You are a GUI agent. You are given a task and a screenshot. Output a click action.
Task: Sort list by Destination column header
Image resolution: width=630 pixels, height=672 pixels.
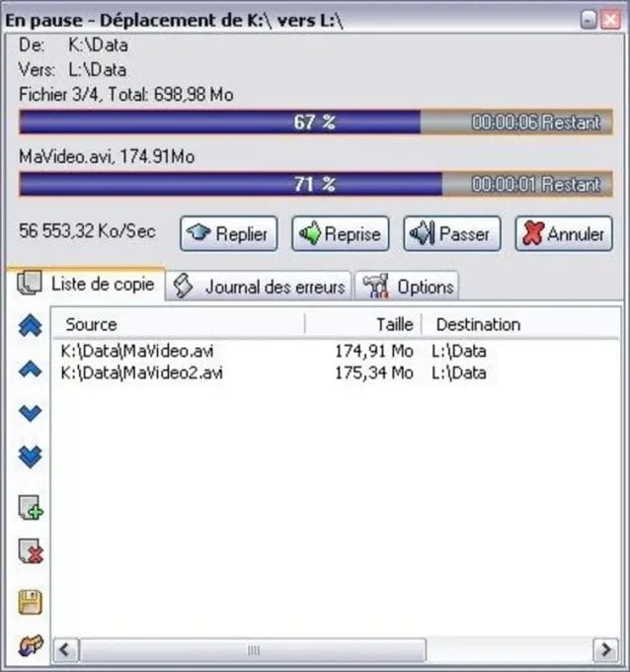tap(520, 324)
